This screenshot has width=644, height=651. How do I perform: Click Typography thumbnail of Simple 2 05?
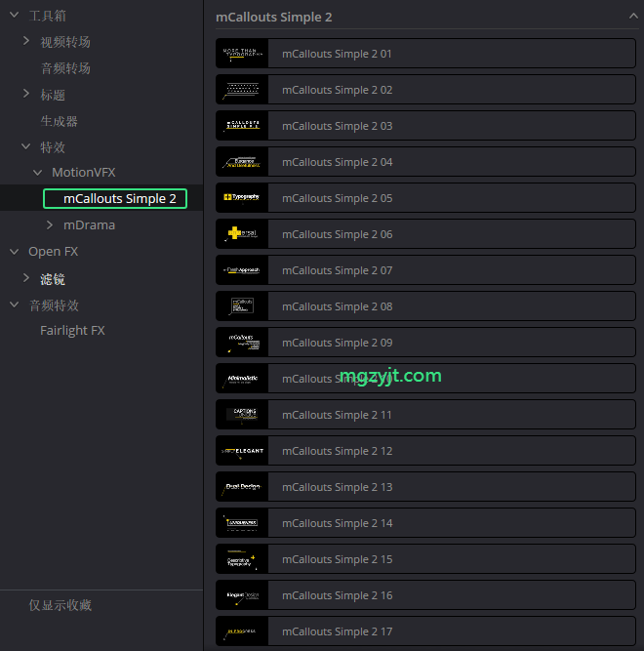click(x=242, y=198)
